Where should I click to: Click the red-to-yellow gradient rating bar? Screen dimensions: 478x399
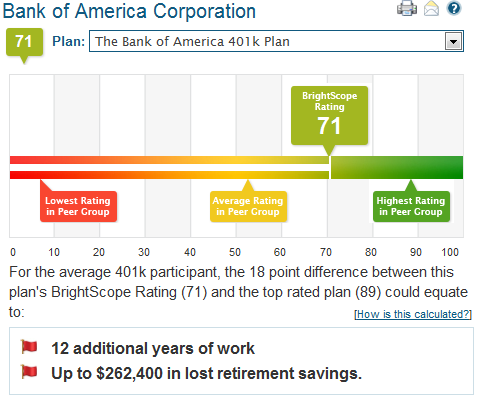pyautogui.click(x=169, y=167)
